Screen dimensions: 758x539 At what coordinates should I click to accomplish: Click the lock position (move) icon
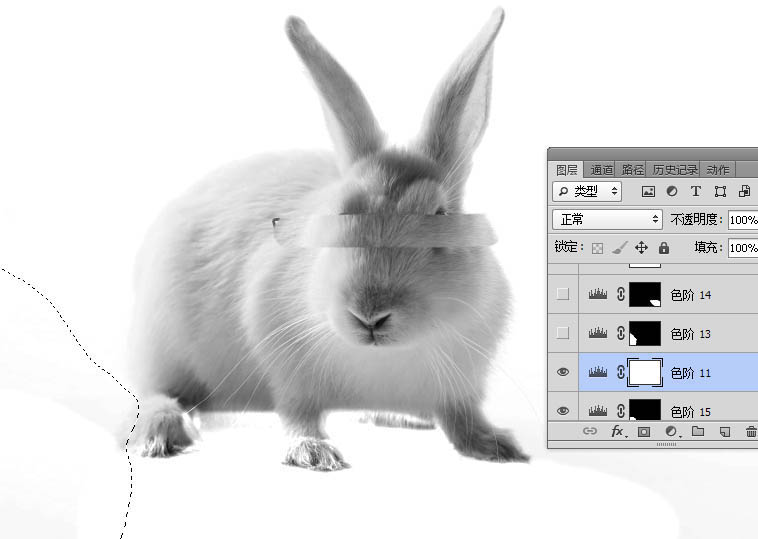point(642,248)
